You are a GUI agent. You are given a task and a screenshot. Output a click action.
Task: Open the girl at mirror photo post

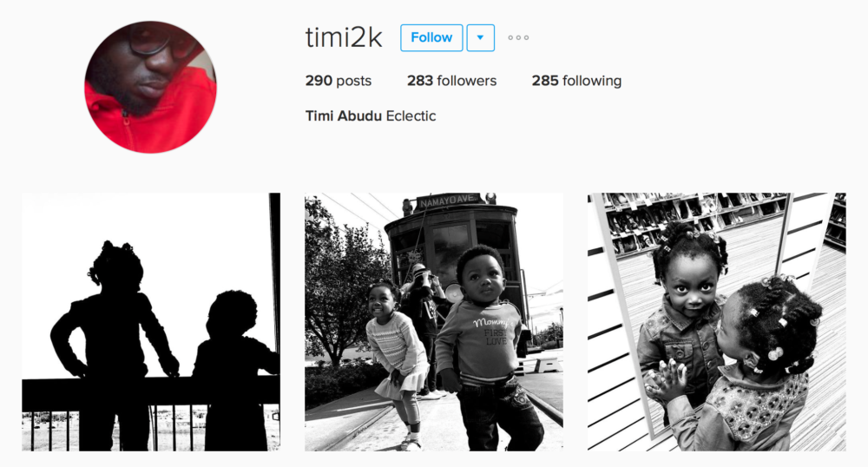pyautogui.click(x=717, y=321)
